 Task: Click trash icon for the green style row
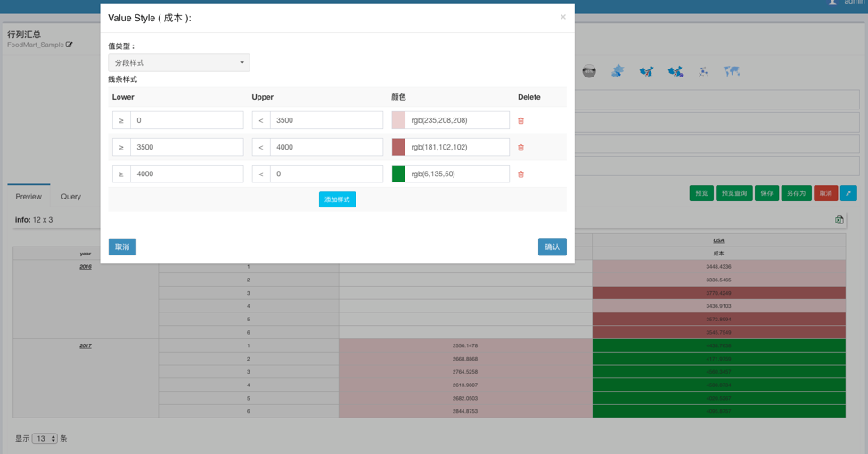pos(520,174)
